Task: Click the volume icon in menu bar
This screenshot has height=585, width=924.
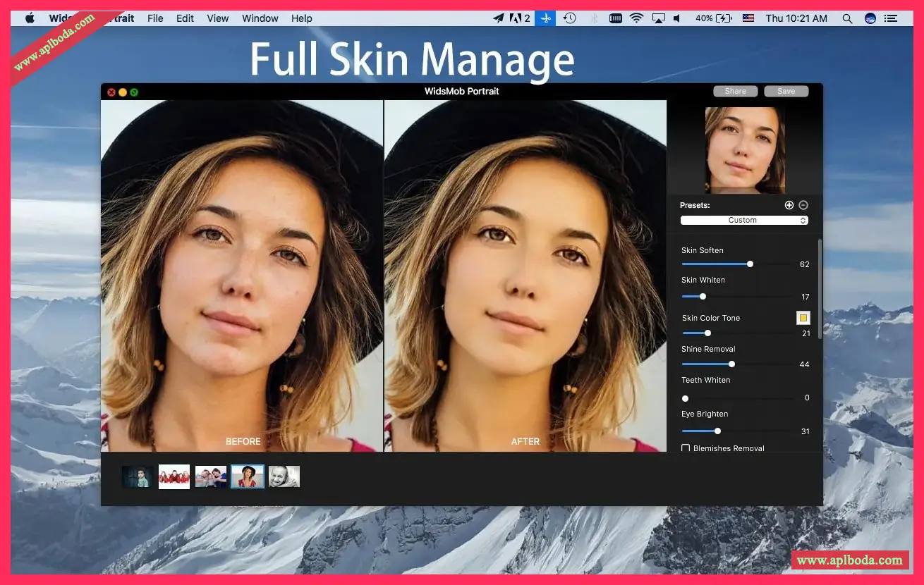Action: pyautogui.click(x=677, y=18)
